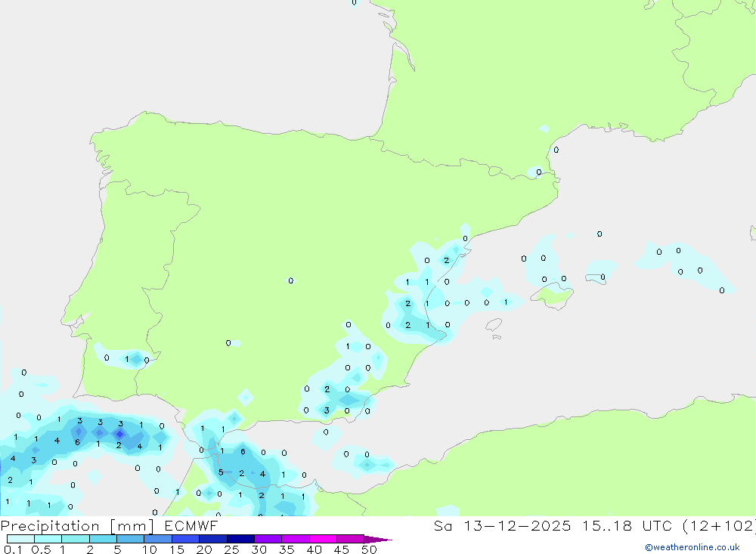Viewport: 756px width, 554px height.
Task: Click the '0' value off the French Mediterranean coast
Action: (556, 150)
